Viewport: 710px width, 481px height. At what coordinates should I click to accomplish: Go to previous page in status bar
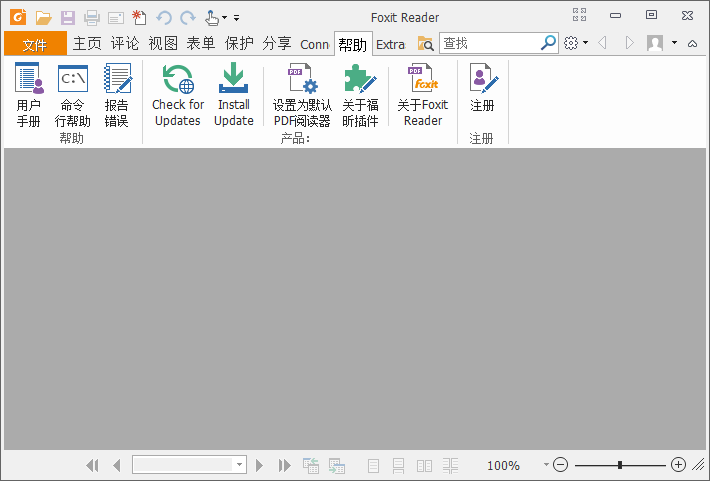(117, 465)
